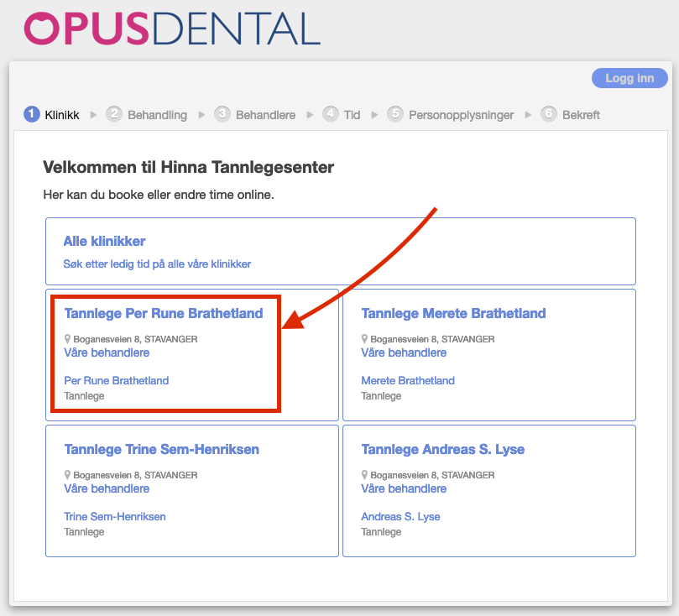Select step 1 Klinikk tab
This screenshot has width=679, height=616.
pyautogui.click(x=51, y=115)
